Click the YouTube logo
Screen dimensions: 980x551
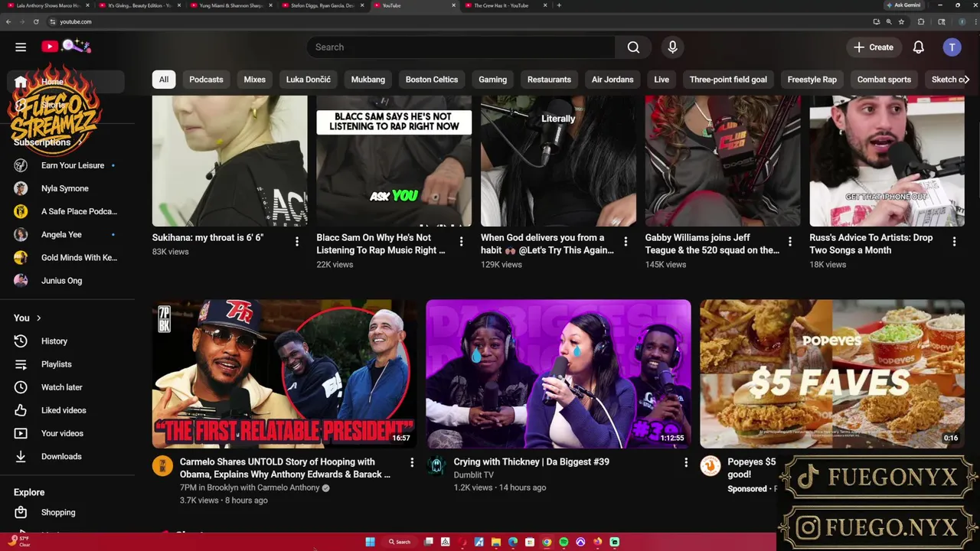(x=50, y=47)
